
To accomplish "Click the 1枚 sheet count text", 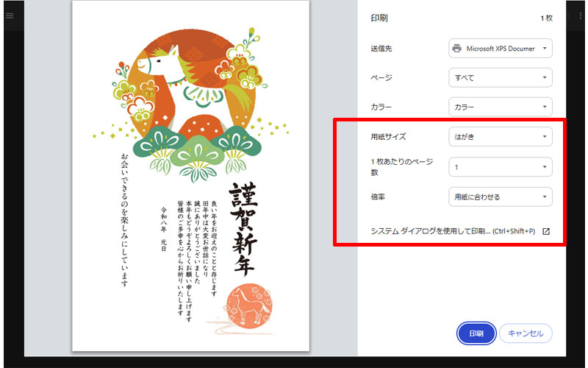I will click(546, 18).
